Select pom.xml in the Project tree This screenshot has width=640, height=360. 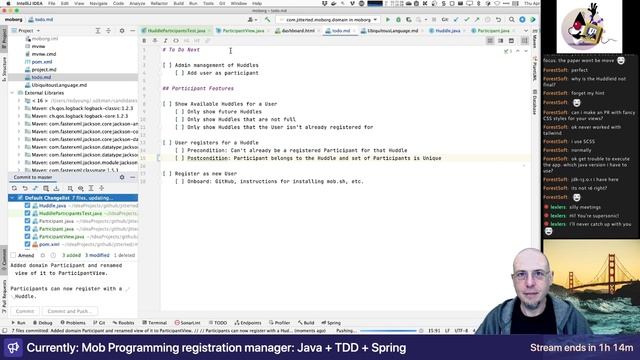[x=42, y=62]
